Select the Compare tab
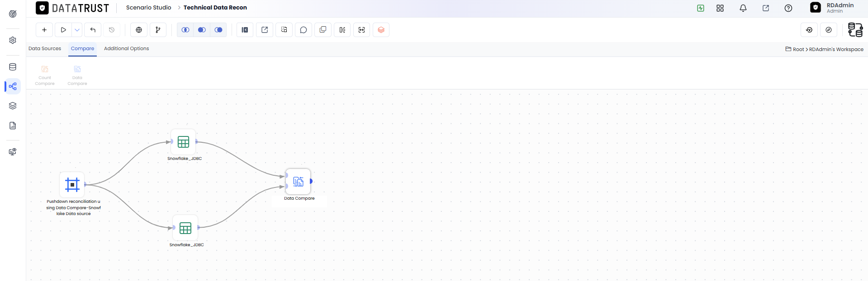Viewport: 868px width, 281px height. coord(82,48)
